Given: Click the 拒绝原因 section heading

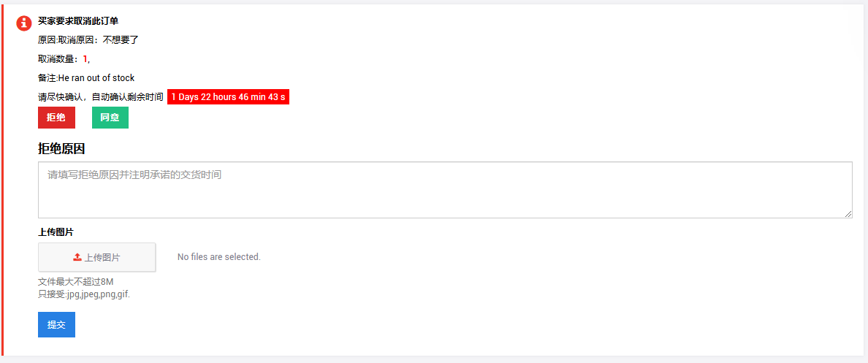Looking at the screenshot, I should click(x=61, y=149).
